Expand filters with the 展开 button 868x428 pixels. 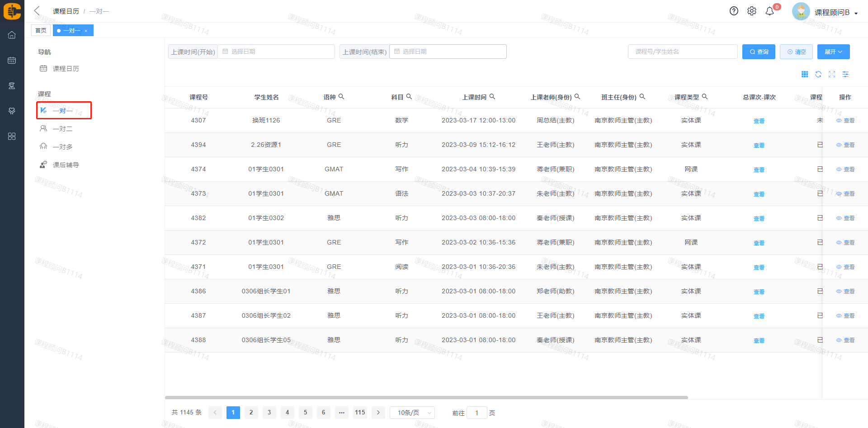[833, 52]
